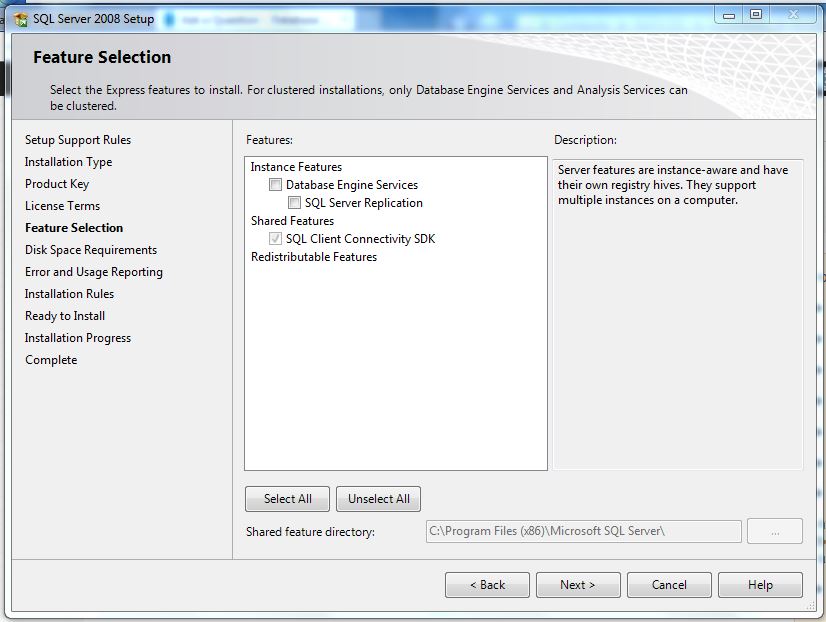Image resolution: width=826 pixels, height=622 pixels.
Task: Click the Database Engine Services label
Action: click(352, 185)
